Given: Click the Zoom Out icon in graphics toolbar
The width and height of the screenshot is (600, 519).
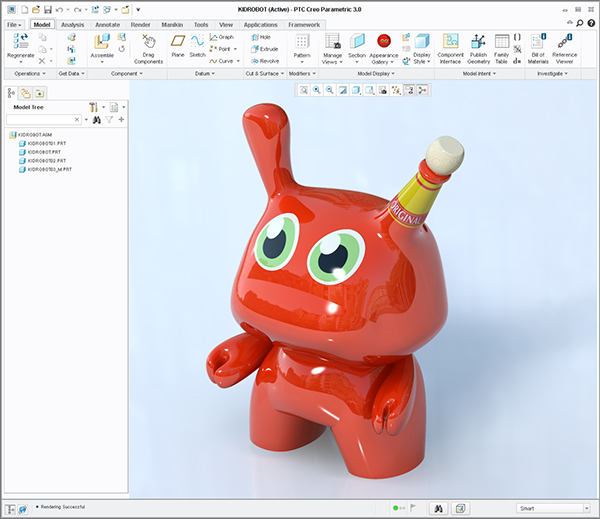Looking at the screenshot, I should click(x=329, y=90).
